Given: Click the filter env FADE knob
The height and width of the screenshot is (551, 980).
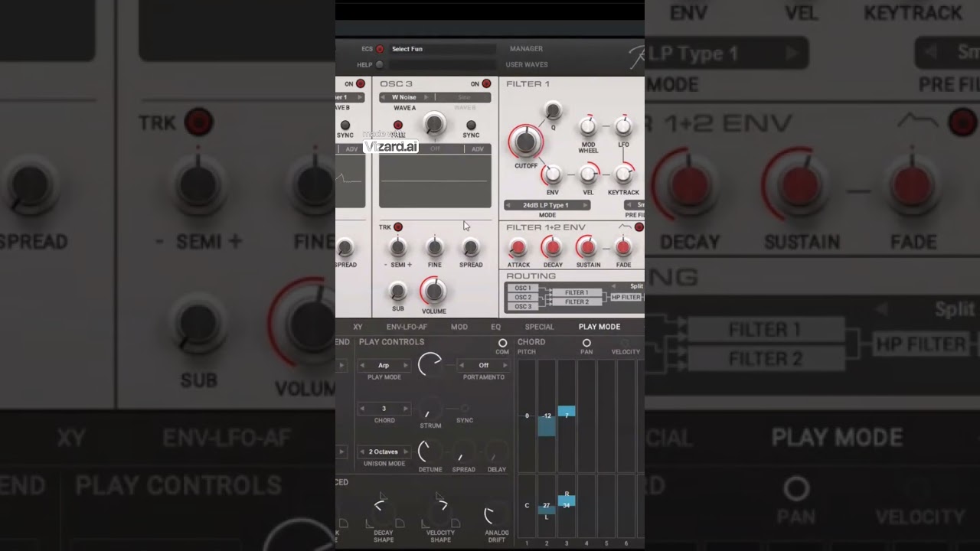Looking at the screenshot, I should pos(623,247).
